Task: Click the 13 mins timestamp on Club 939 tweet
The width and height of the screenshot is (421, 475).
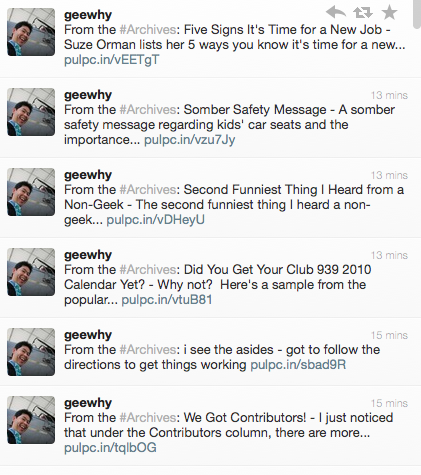Action: pyautogui.click(x=389, y=255)
